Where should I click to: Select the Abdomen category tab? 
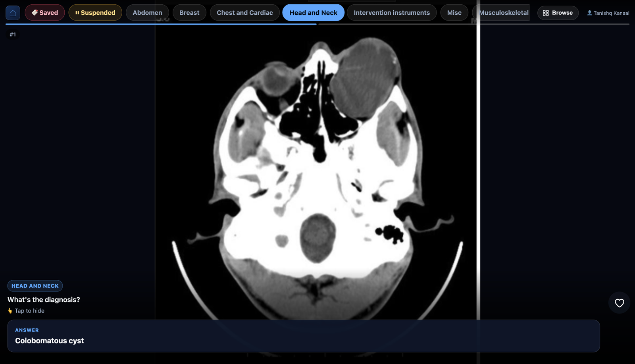point(147,13)
